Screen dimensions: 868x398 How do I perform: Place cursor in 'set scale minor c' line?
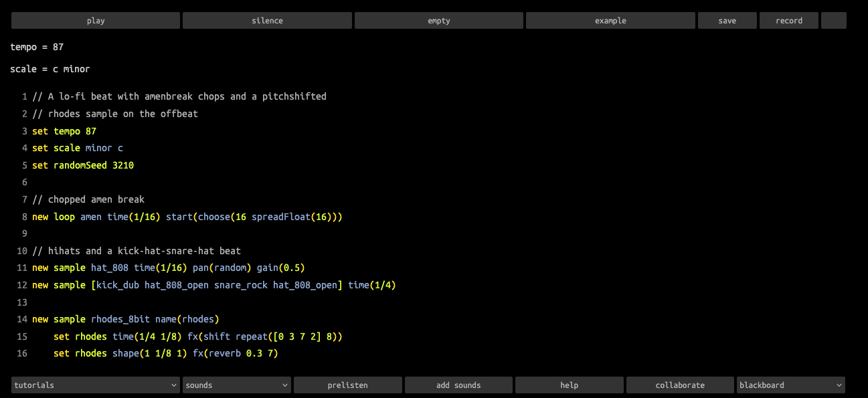[x=78, y=148]
